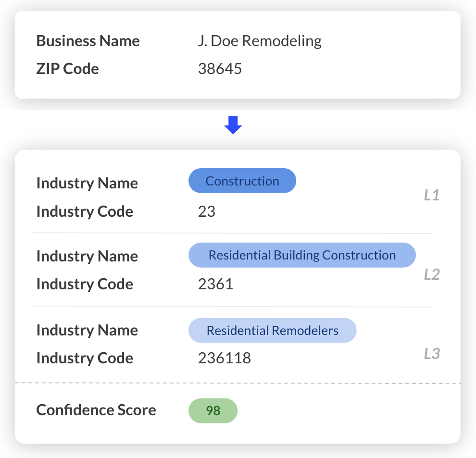This screenshot has width=476, height=458.
Task: Click the Business Name label
Action: pyautogui.click(x=88, y=41)
